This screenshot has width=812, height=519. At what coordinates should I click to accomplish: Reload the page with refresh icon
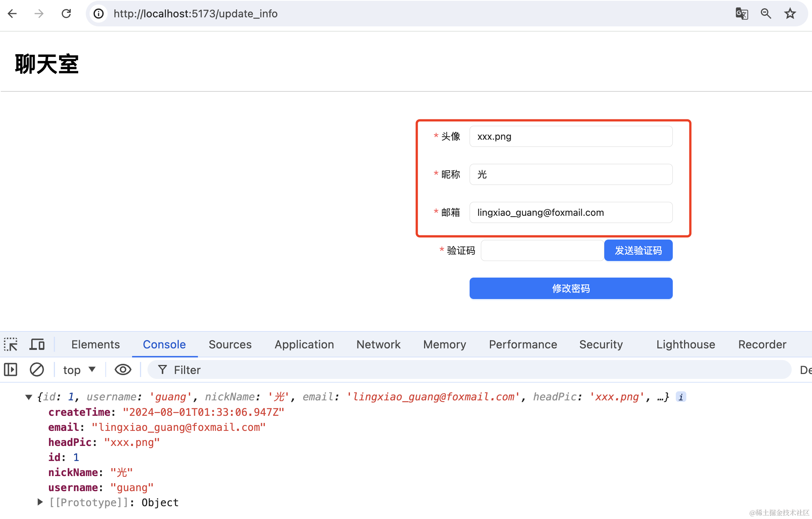pyautogui.click(x=66, y=14)
